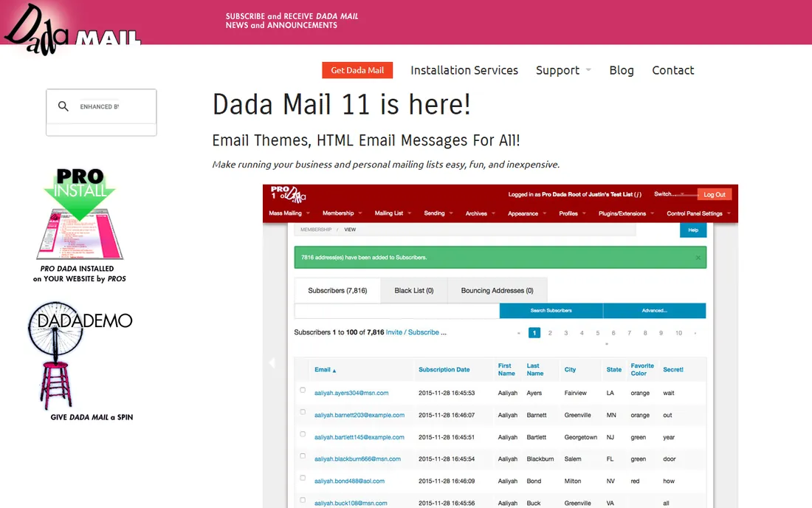The image size is (812, 508).
Task: Open the Contact page
Action: [672, 70]
